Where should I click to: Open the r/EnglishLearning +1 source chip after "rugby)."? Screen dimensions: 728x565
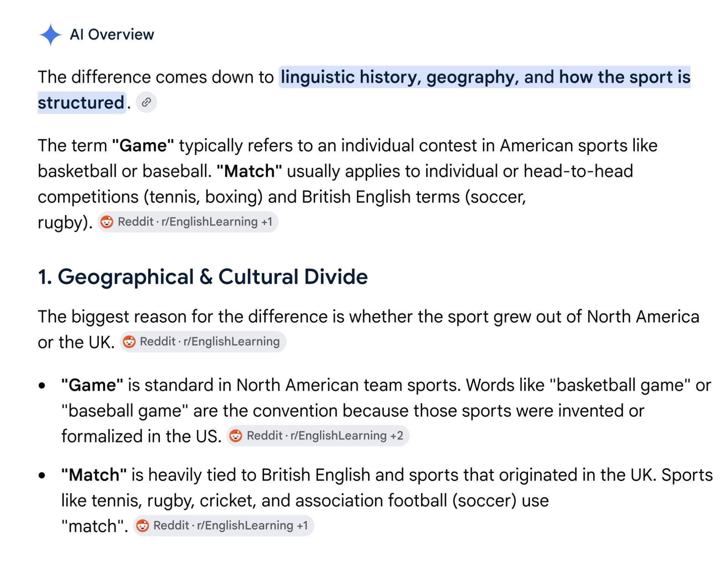tap(188, 222)
